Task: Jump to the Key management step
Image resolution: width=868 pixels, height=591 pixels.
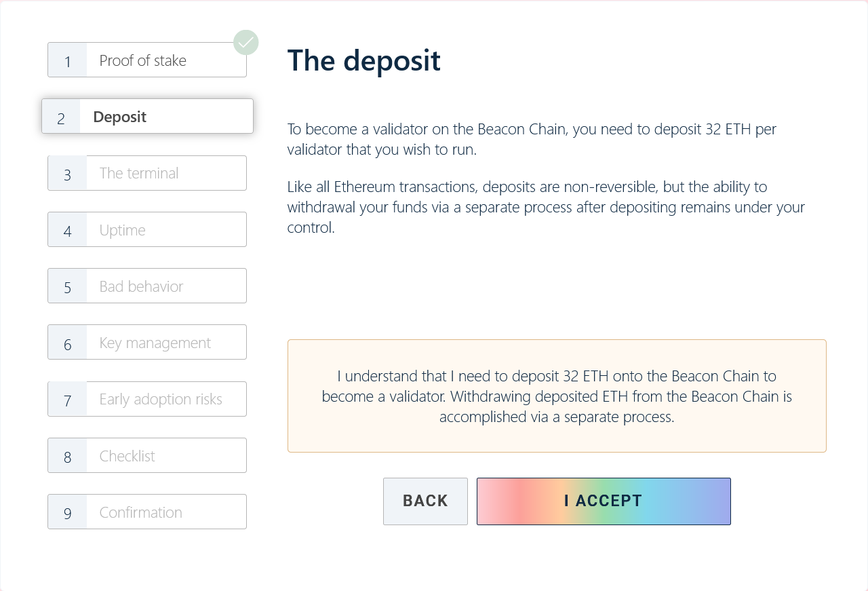Action: pos(147,343)
